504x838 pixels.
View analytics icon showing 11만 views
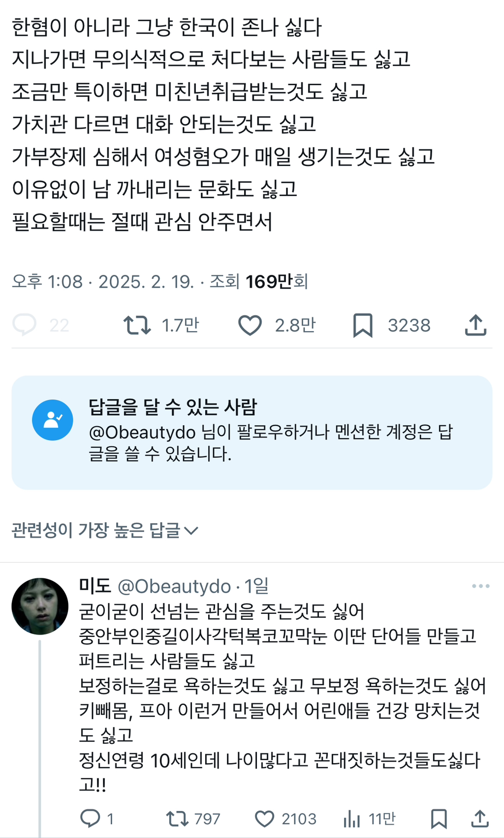click(x=352, y=818)
